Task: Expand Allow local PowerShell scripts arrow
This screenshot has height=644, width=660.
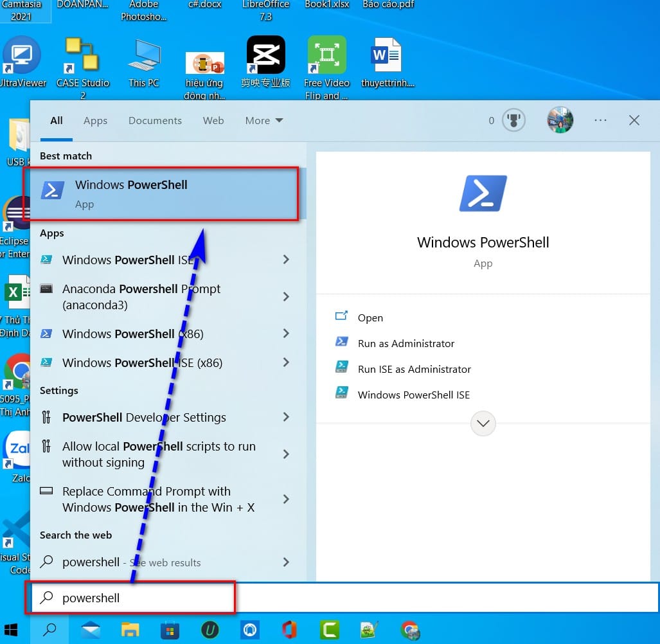Action: (286, 454)
